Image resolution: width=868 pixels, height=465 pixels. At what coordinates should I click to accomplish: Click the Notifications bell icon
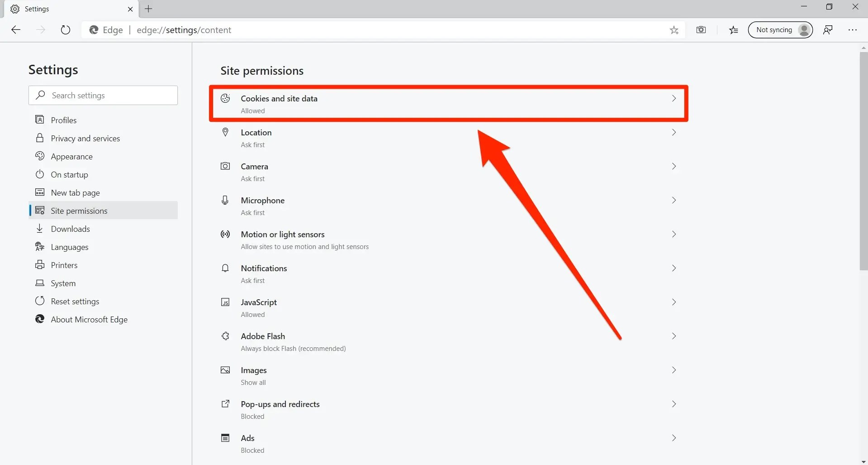225,268
